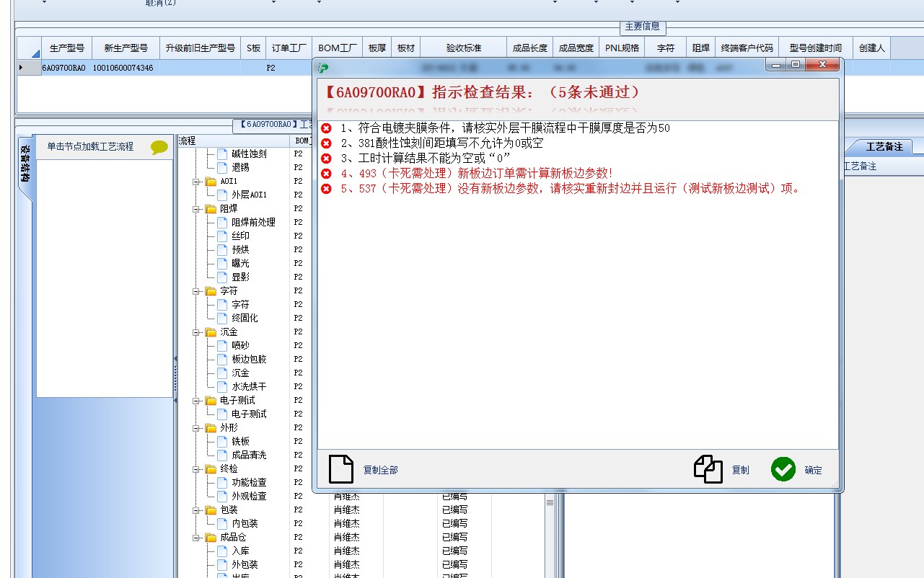
Task: Click the page icon of the 板边包胶 node
Action: [x=221, y=359]
